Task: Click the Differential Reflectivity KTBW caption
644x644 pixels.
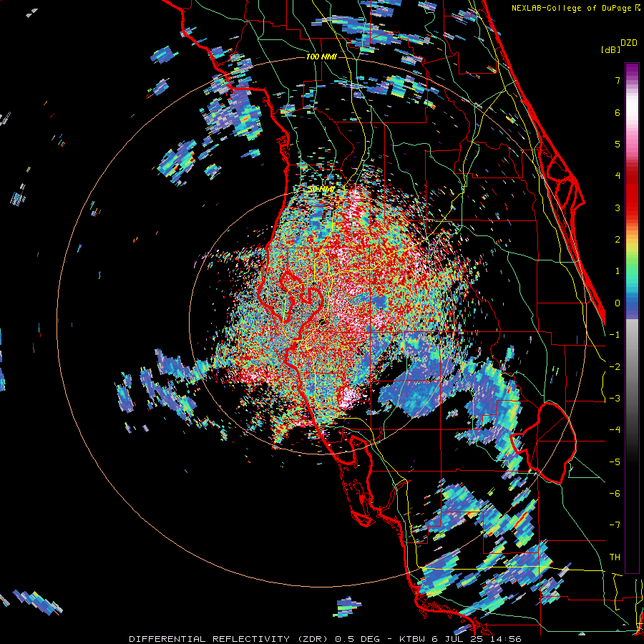Action: pyautogui.click(x=326, y=639)
